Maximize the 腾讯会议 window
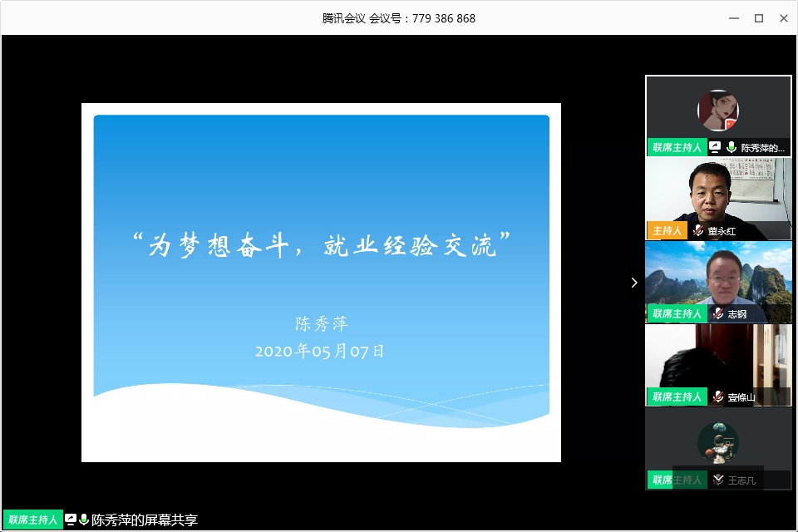The width and height of the screenshot is (798, 532). [758, 17]
